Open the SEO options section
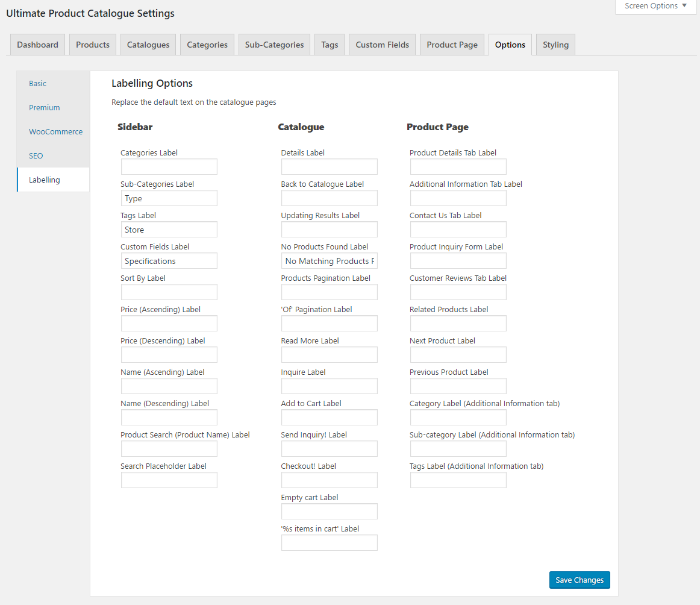The image size is (700, 605). pos(36,155)
